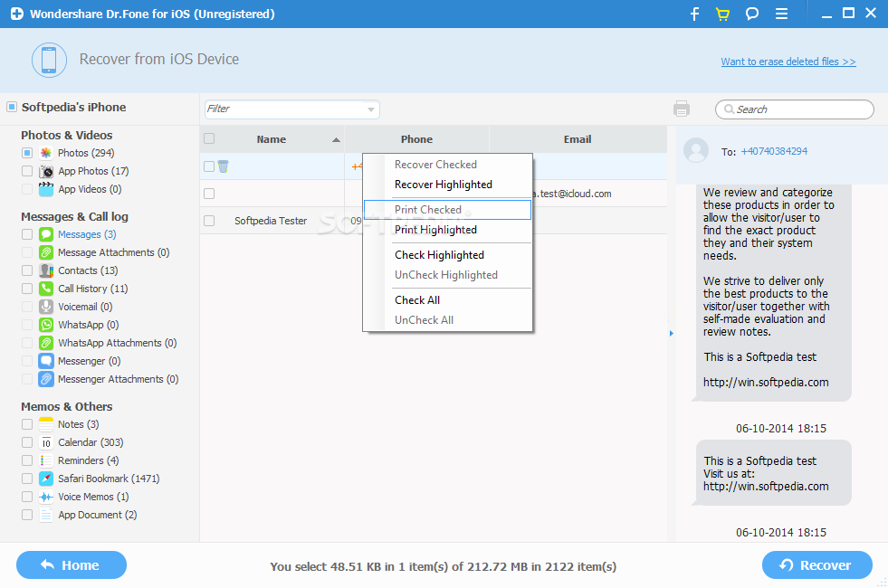The width and height of the screenshot is (888, 588).
Task: Open the Voice Memos (1) category
Action: pos(93,497)
